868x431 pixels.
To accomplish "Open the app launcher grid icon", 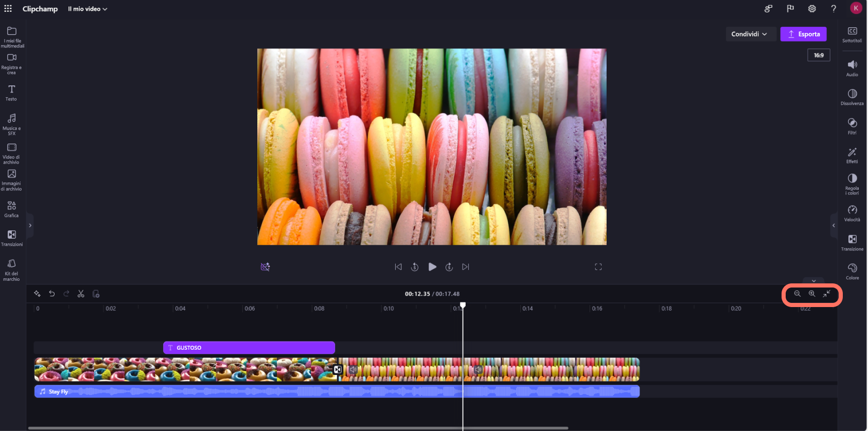I will (x=8, y=8).
